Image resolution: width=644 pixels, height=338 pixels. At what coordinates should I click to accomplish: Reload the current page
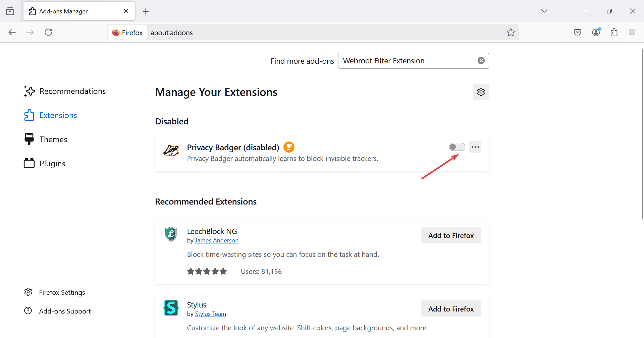pos(48,32)
